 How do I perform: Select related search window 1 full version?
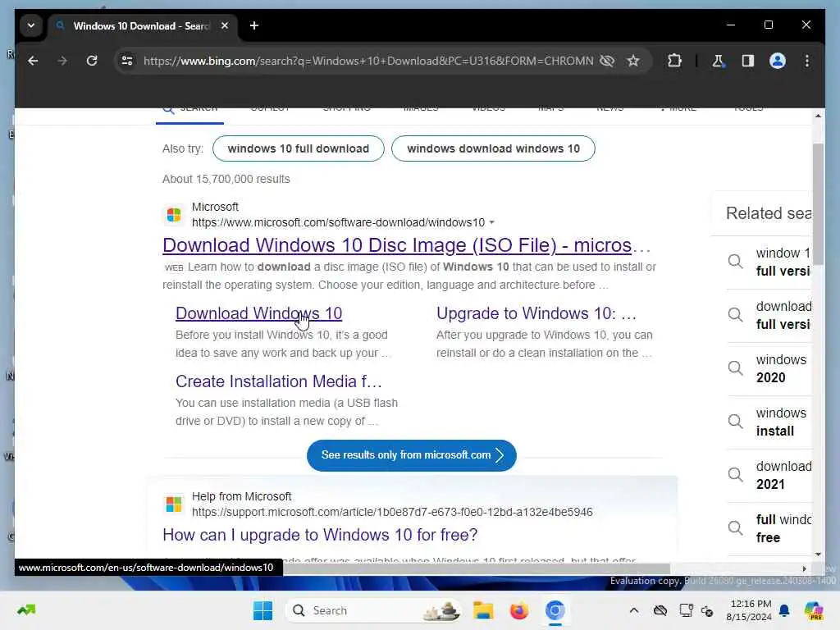[769, 262]
